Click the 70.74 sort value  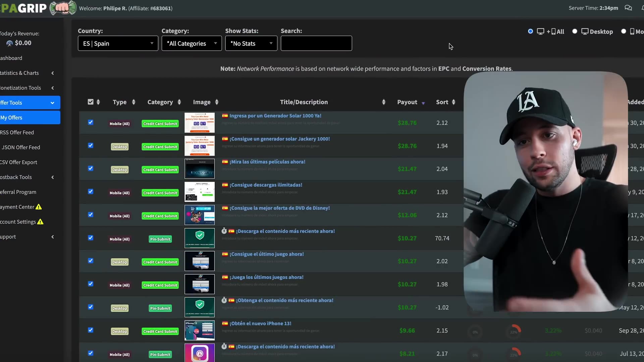coord(442,238)
